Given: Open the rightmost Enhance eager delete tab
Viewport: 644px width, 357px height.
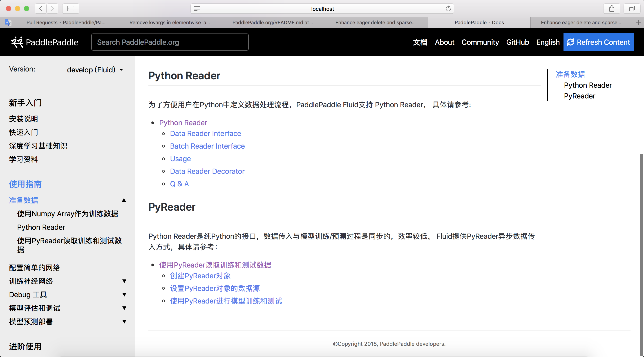Looking at the screenshot, I should pos(582,22).
